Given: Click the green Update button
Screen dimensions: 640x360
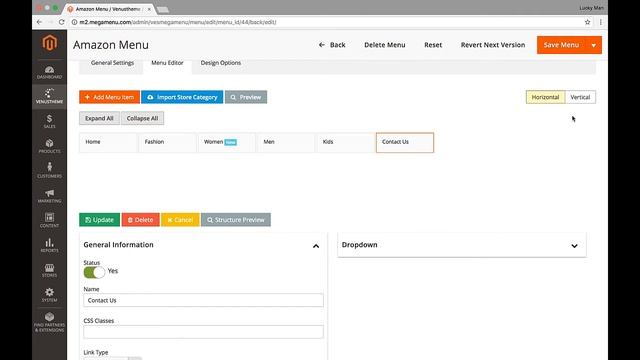Looking at the screenshot, I should (100, 220).
